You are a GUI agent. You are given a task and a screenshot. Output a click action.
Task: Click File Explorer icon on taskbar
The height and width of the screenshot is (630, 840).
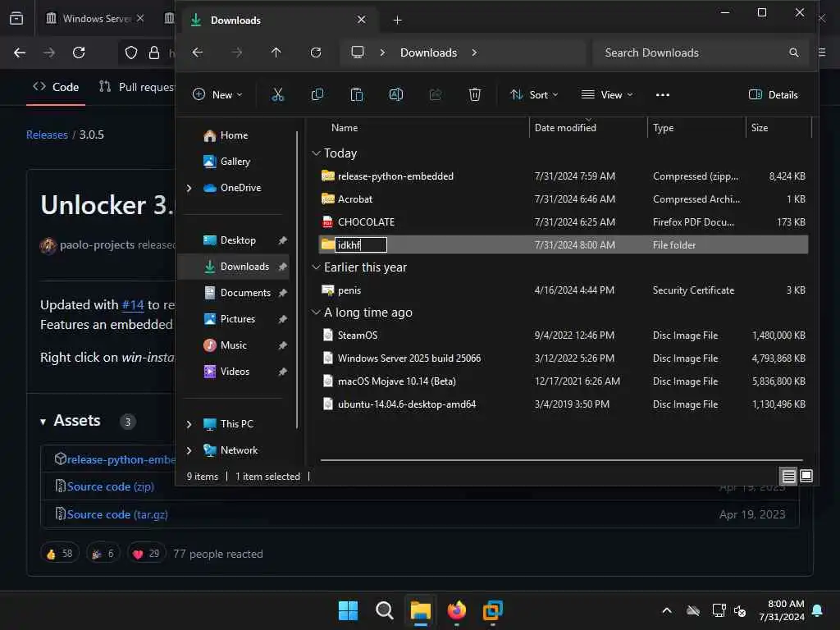(421, 610)
